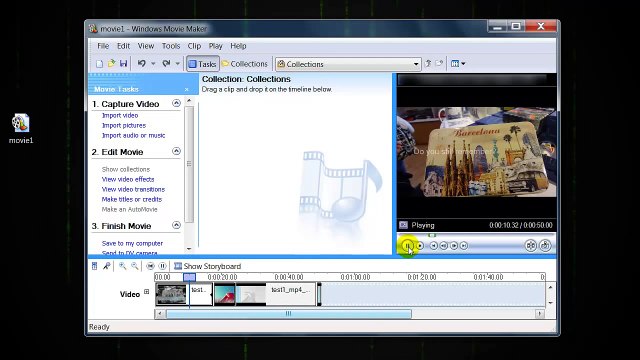The height and width of the screenshot is (360, 640).
Task: Collapse the Capture Video section
Action: pyautogui.click(x=176, y=103)
